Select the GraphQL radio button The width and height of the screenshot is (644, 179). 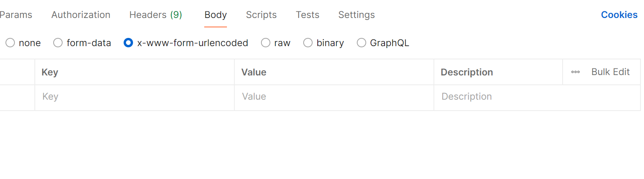click(362, 43)
